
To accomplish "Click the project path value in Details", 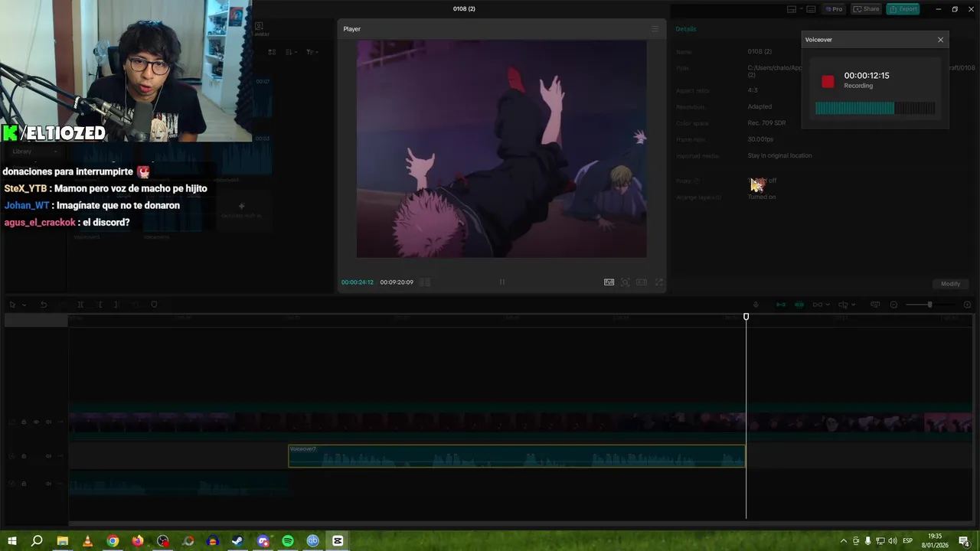I will pyautogui.click(x=861, y=71).
